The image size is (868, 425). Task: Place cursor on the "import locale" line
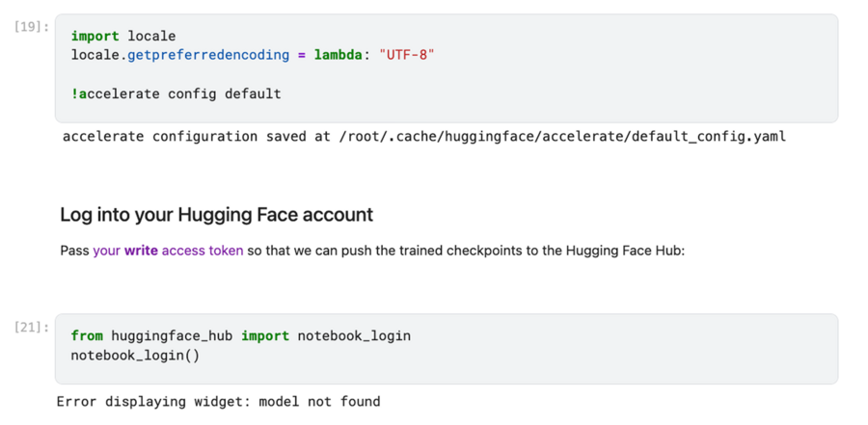[x=122, y=37]
